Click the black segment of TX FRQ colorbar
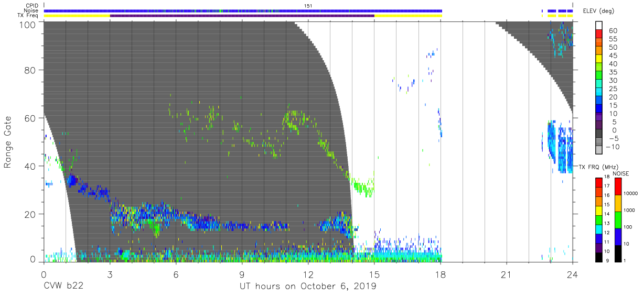This screenshot has width=644, height=297. pos(599,257)
